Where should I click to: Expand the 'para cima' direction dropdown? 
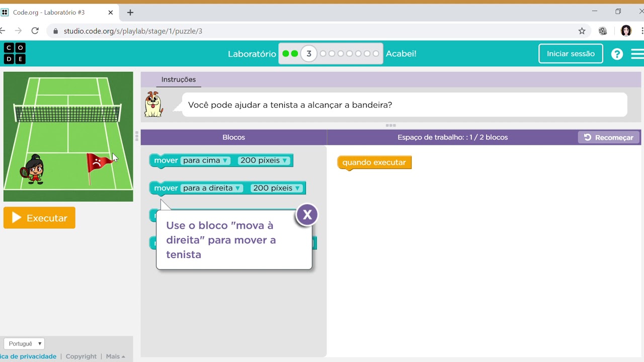[x=205, y=160]
